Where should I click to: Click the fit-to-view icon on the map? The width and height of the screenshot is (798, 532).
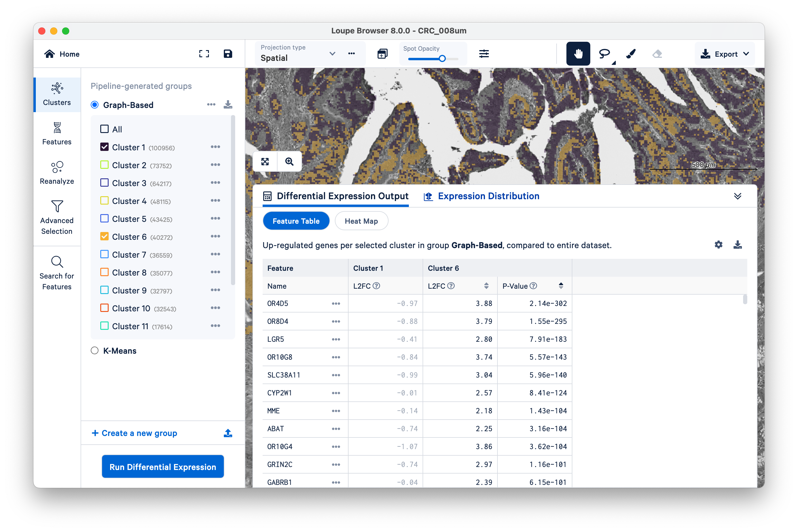[x=265, y=162]
